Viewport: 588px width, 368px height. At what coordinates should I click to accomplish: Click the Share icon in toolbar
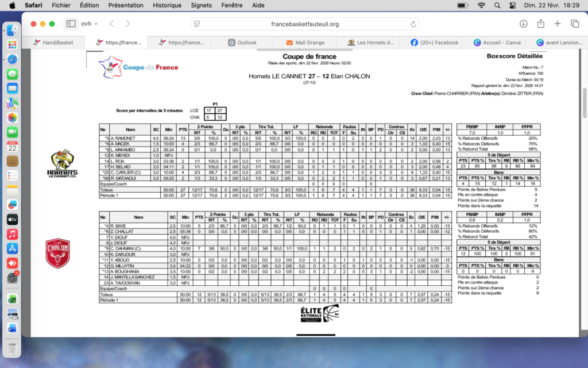click(540, 24)
